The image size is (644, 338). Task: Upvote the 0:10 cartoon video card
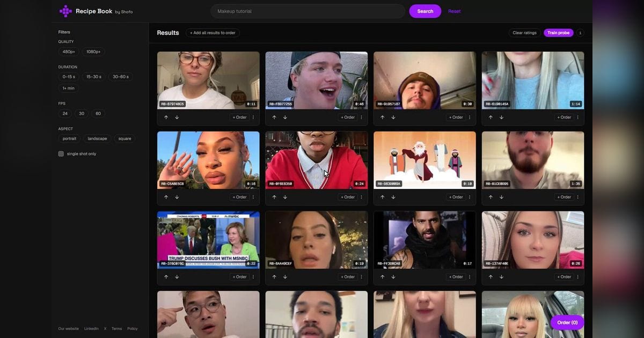click(383, 197)
